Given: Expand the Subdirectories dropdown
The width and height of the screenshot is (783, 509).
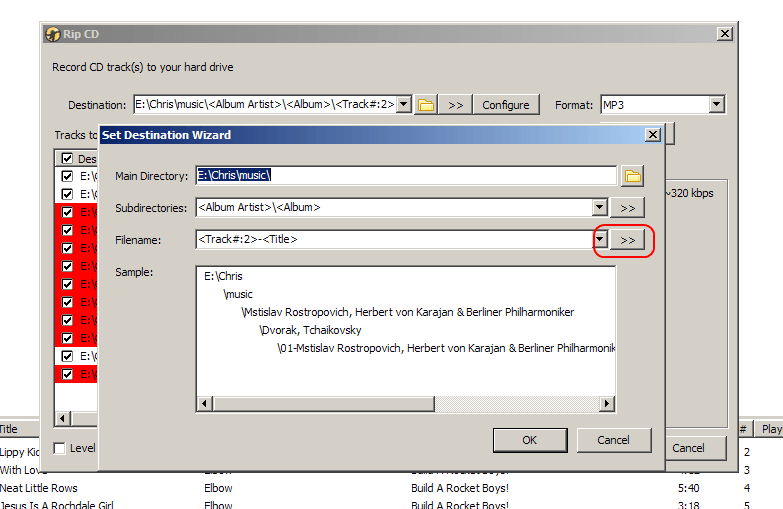Looking at the screenshot, I should [600, 208].
